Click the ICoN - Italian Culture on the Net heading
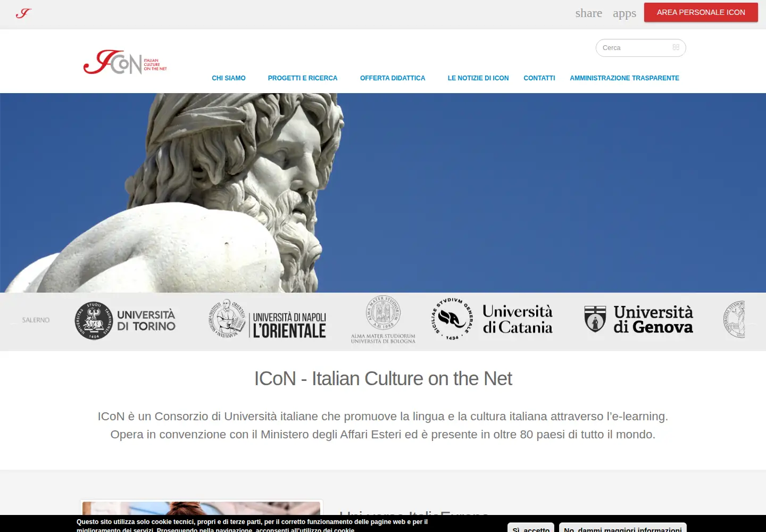 click(383, 379)
